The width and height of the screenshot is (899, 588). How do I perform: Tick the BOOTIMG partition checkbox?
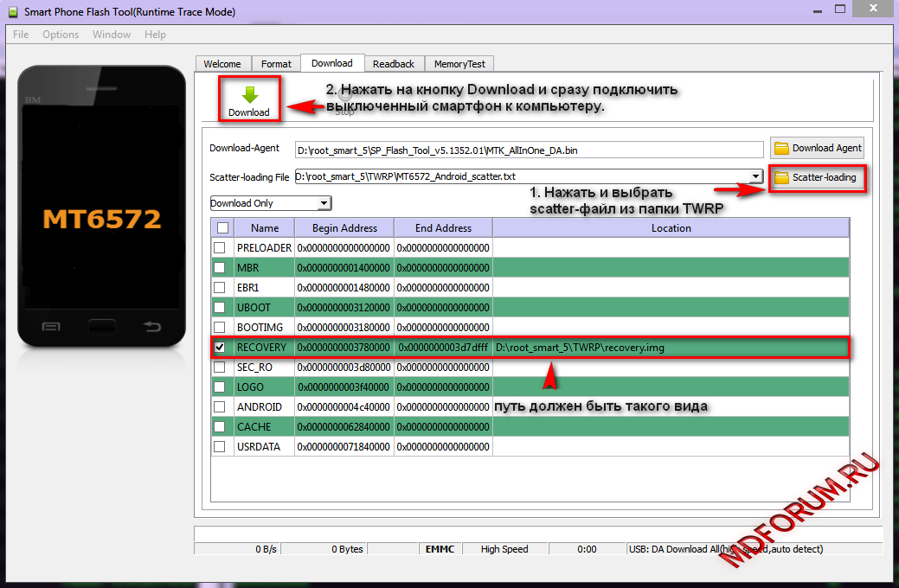220,327
